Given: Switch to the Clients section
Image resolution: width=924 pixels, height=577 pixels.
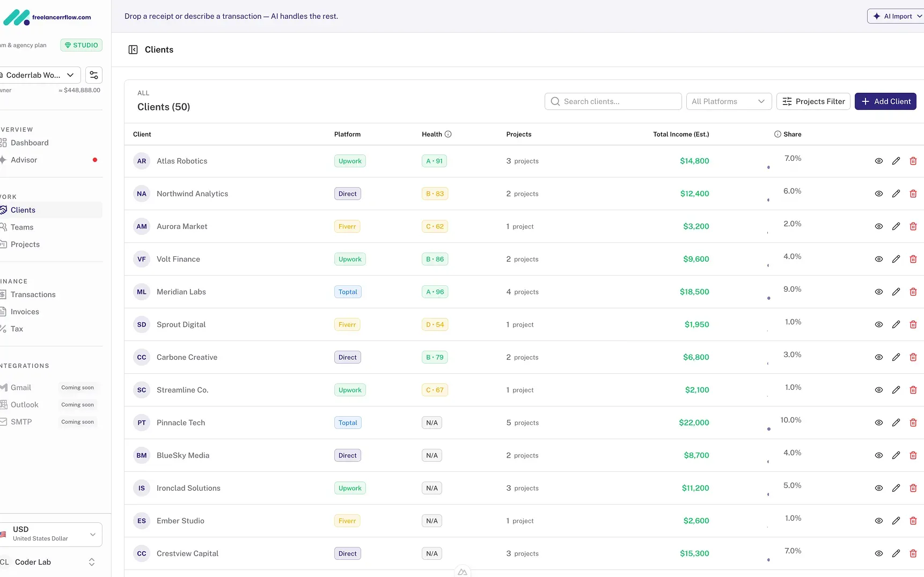Looking at the screenshot, I should pos(23,210).
